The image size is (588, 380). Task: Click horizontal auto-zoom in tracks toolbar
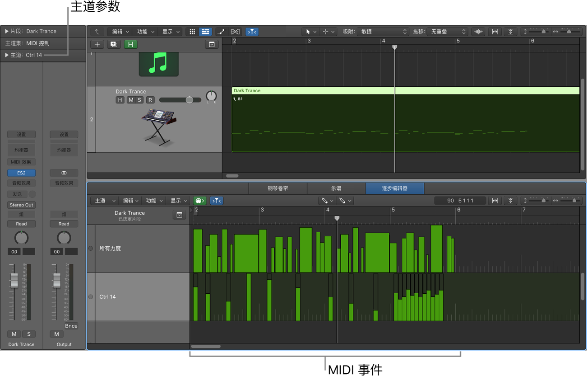[x=495, y=32]
